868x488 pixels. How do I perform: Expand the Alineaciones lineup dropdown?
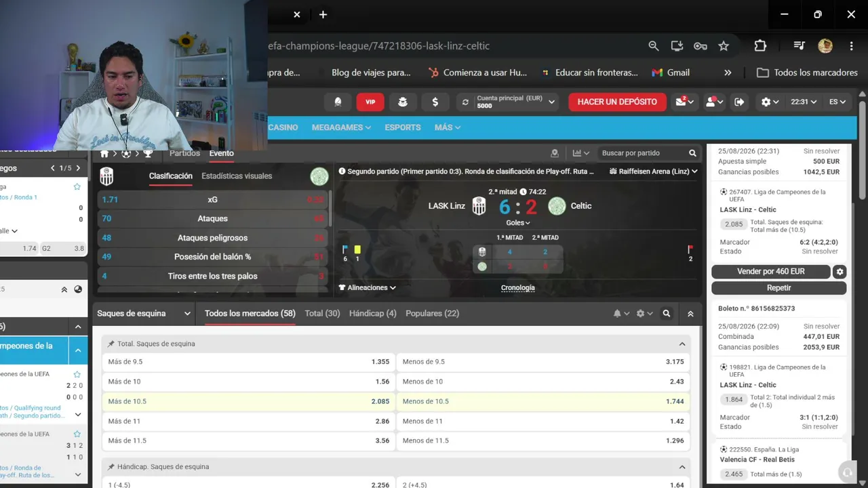pos(367,287)
